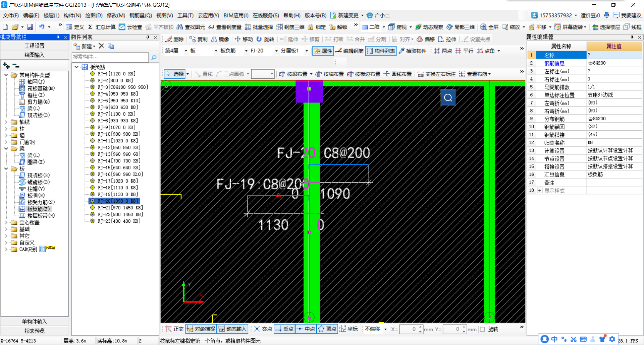Click 拾取构件 pick component tool
Image resolution: width=644 pixels, height=345 pixels.
click(412, 51)
